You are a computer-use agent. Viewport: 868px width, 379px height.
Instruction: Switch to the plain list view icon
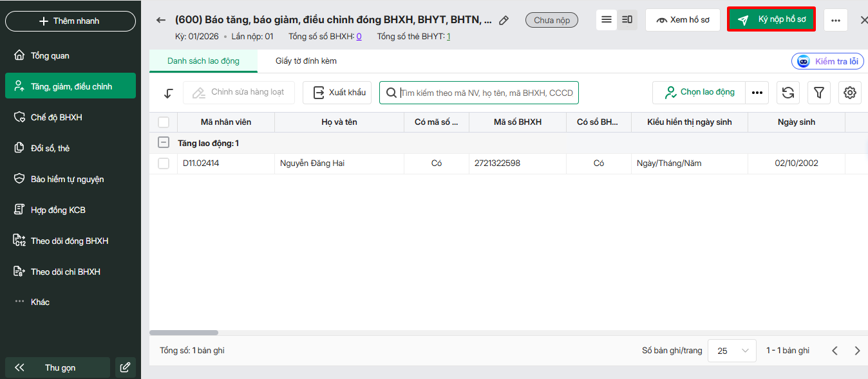click(x=607, y=20)
